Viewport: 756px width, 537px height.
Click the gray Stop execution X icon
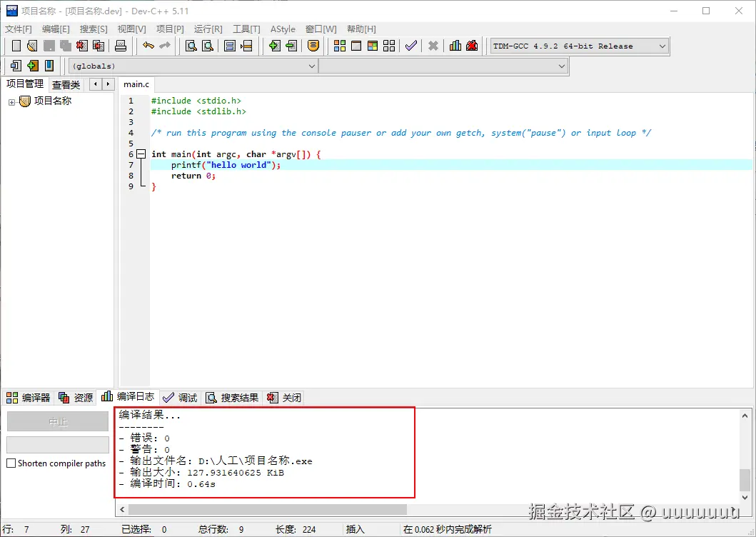(x=433, y=46)
